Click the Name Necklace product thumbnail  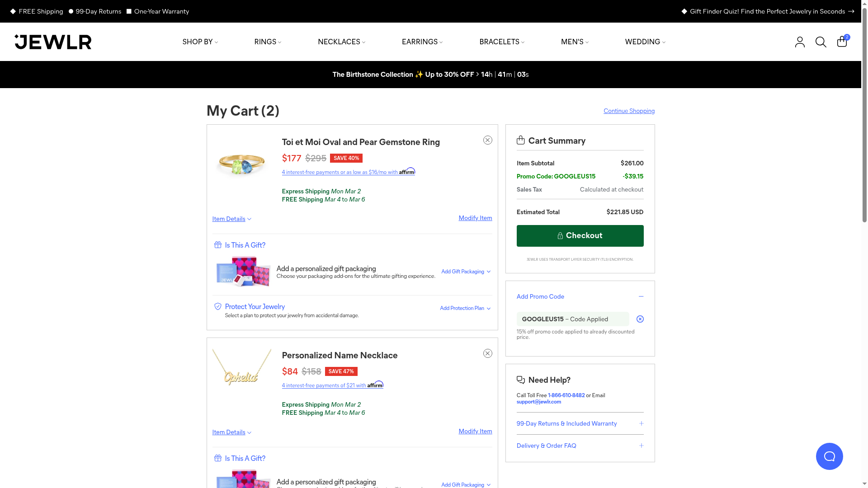pos(241,368)
